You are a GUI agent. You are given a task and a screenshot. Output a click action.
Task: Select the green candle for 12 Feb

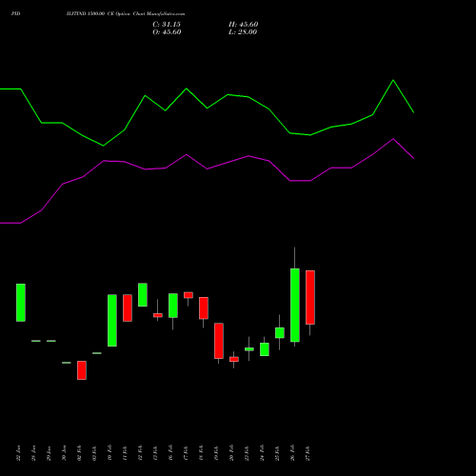pyautogui.click(x=143, y=295)
